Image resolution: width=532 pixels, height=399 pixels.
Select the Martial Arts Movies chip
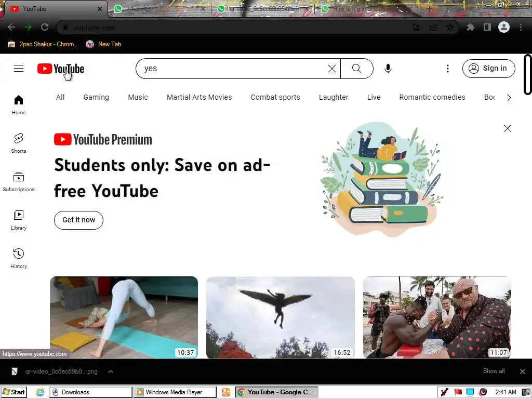pyautogui.click(x=199, y=97)
